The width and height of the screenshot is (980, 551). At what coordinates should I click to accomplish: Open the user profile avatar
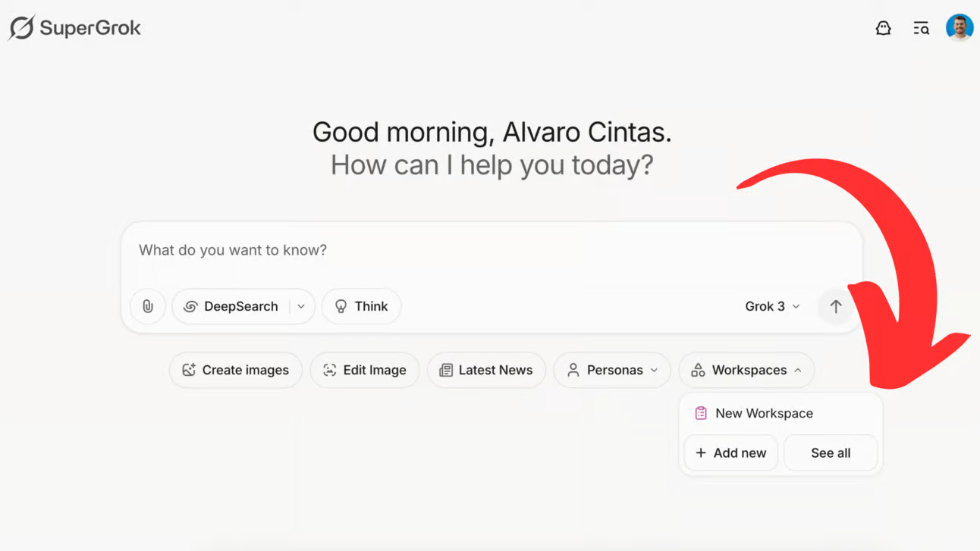pyautogui.click(x=960, y=28)
